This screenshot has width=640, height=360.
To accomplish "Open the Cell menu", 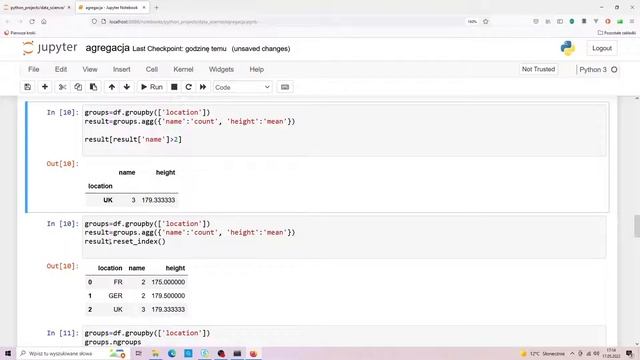I will (x=152, y=69).
